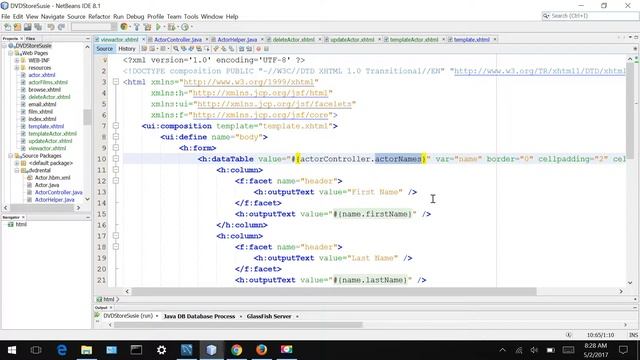
Task: Collapse the Web Pages tree node
Action: pos(11,53)
